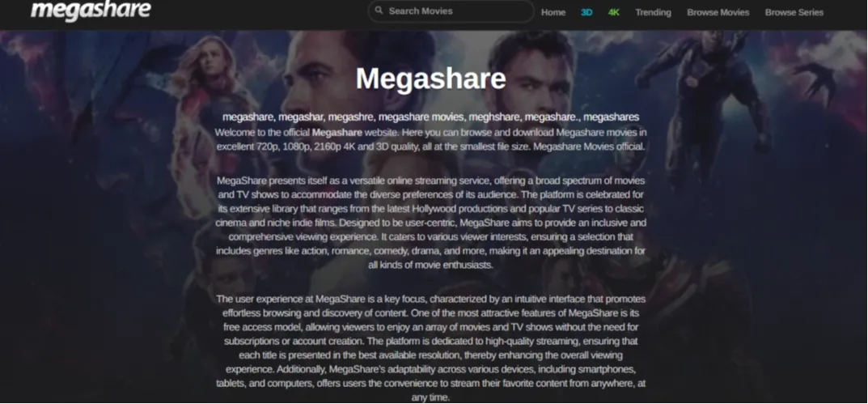Open the 3D movies section
Image resolution: width=868 pixels, height=404 pixels.
coord(586,12)
